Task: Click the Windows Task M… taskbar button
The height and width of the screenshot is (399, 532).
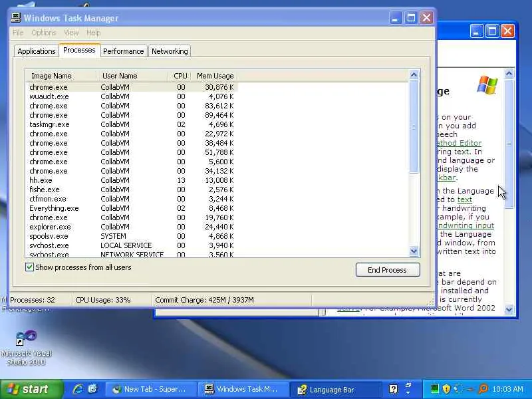Action: [x=243, y=389]
